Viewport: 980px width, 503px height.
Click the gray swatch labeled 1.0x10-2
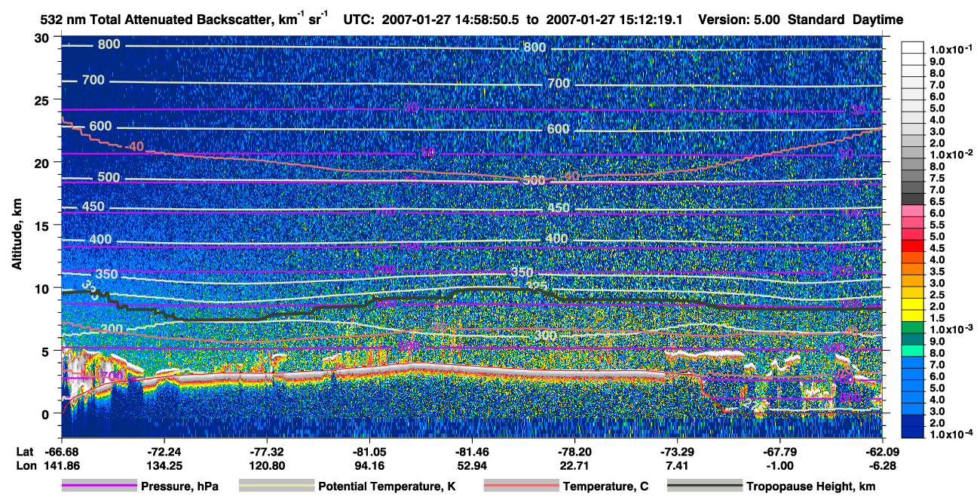[912, 151]
